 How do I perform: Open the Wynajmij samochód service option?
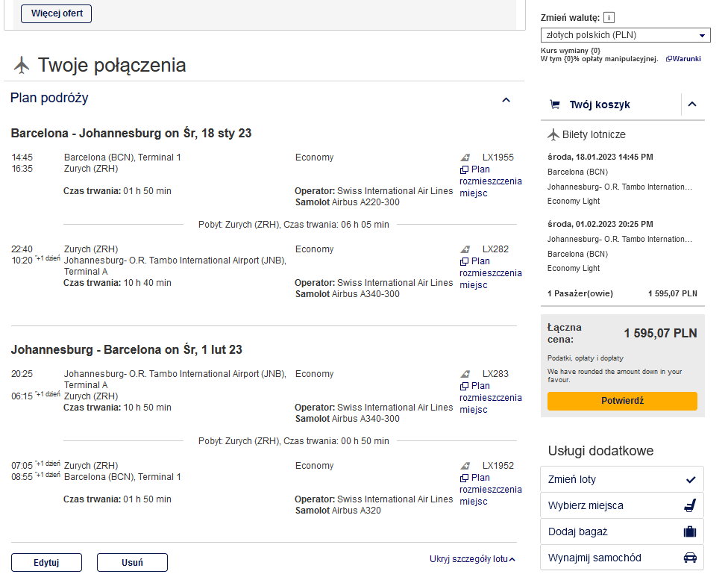[x=622, y=558]
